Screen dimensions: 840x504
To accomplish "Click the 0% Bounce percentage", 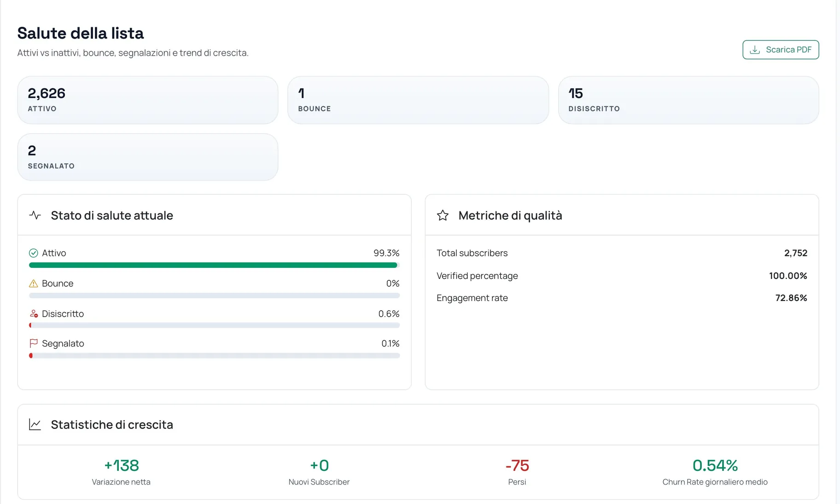I will pos(393,284).
